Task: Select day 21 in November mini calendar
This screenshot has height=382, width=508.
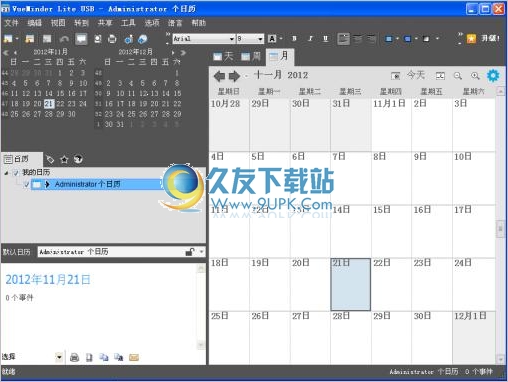Action: click(49, 104)
